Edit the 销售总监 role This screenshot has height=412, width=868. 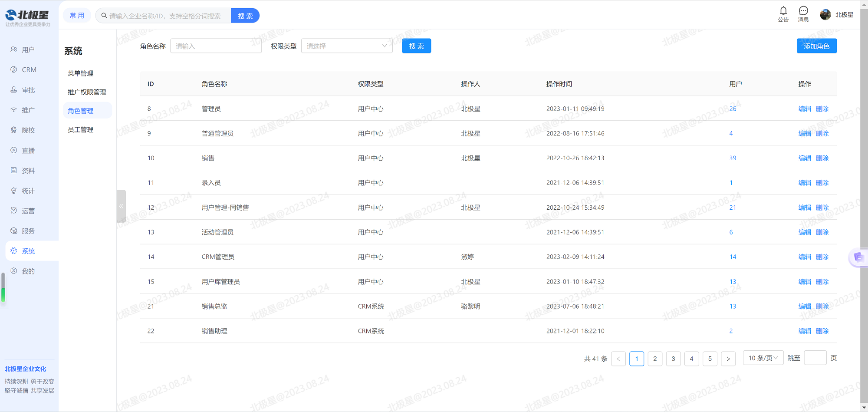tap(805, 306)
